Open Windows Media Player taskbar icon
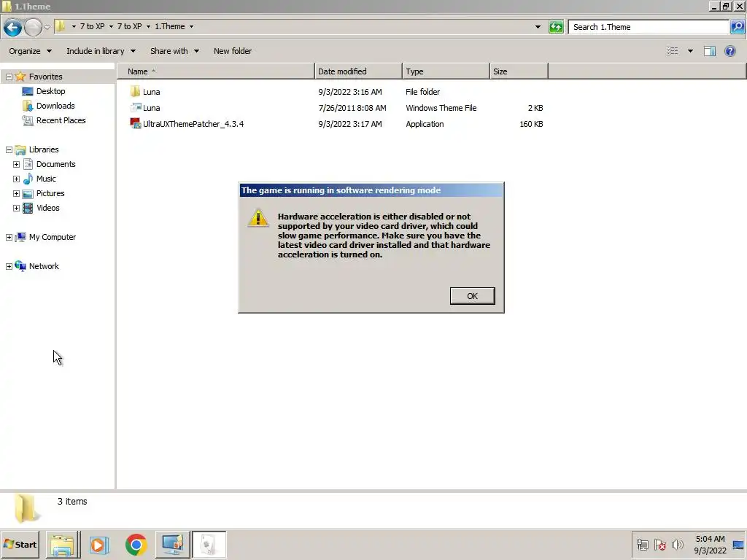Viewport: 747px width, 560px height. coord(99,545)
